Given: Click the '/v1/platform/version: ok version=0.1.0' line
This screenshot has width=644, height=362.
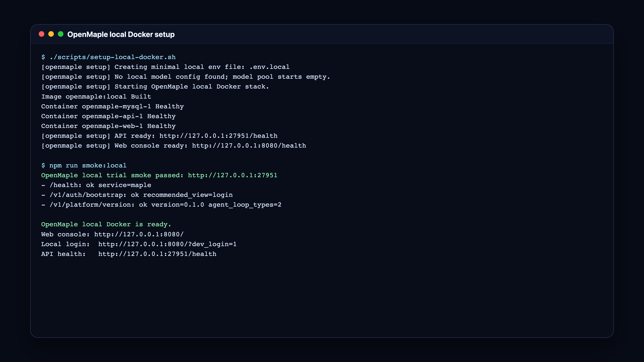Looking at the screenshot, I should tap(162, 205).
